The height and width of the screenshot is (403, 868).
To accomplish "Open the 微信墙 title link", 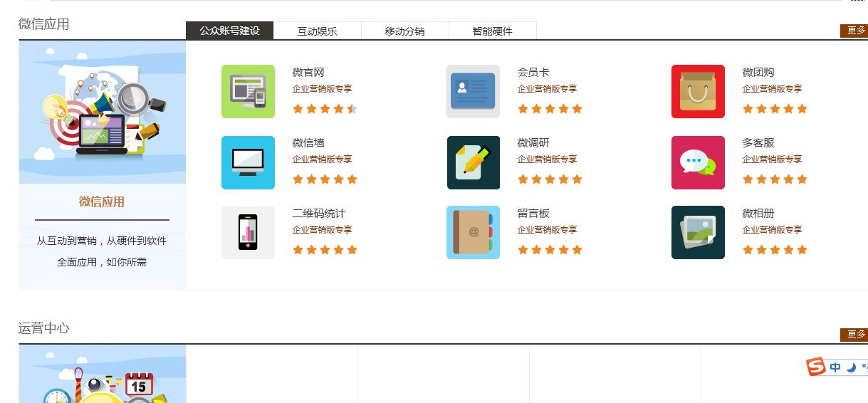I will 308,142.
